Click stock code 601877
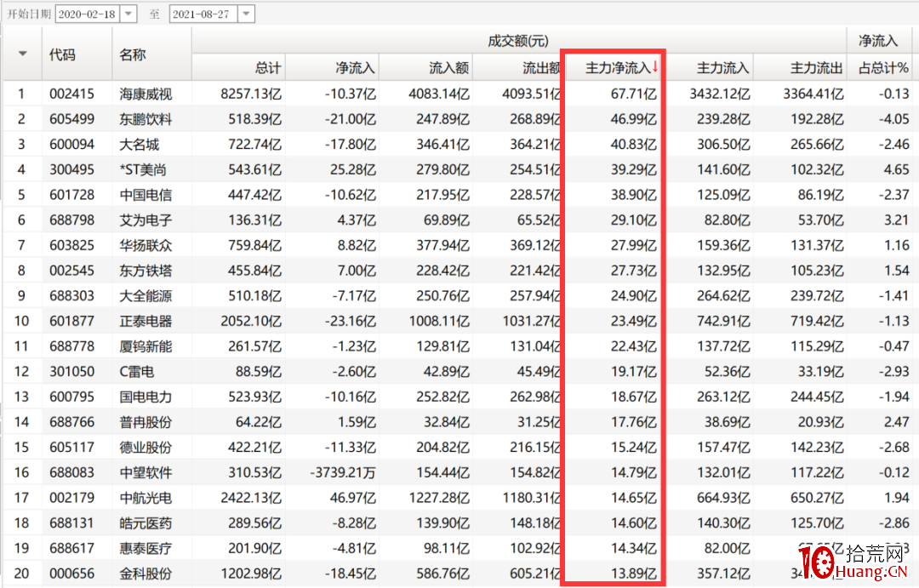This screenshot has width=919, height=588. 71,321
